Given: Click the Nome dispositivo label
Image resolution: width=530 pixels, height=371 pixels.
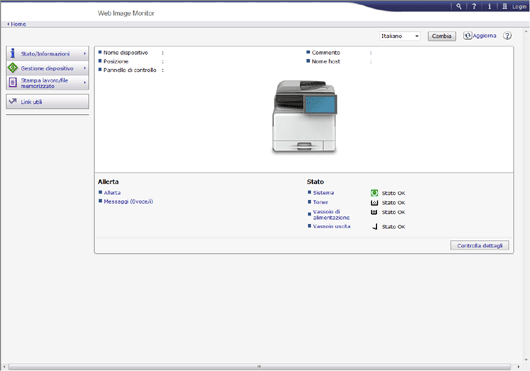Looking at the screenshot, I should 126,53.
